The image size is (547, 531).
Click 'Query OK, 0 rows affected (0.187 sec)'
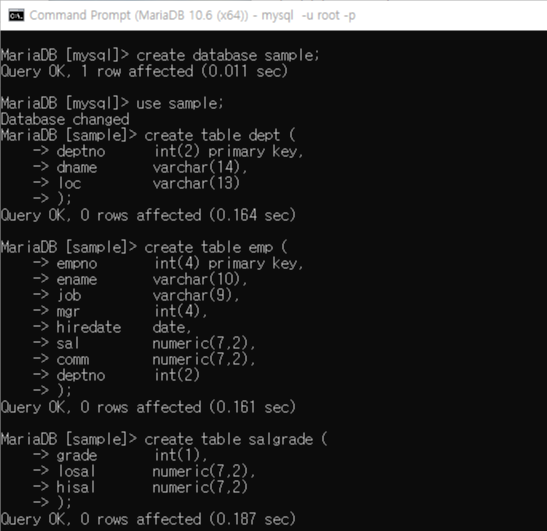tap(148, 519)
